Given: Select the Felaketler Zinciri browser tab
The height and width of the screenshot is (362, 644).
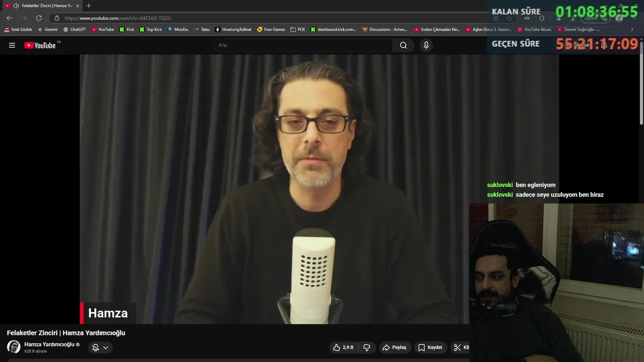Looking at the screenshot, I should tap(42, 6).
